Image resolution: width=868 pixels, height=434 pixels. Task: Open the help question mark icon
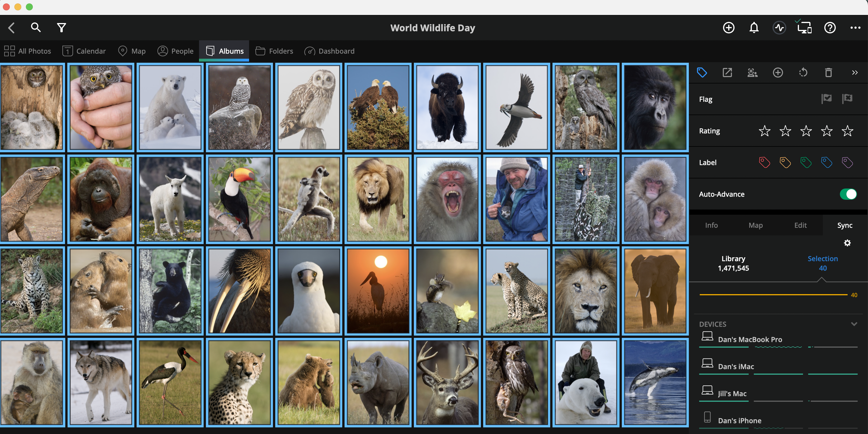coord(829,28)
